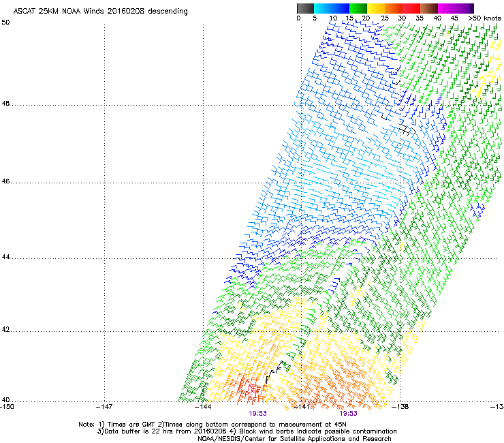Click the legend tick label '25'
504x443 pixels.
[x=385, y=18]
